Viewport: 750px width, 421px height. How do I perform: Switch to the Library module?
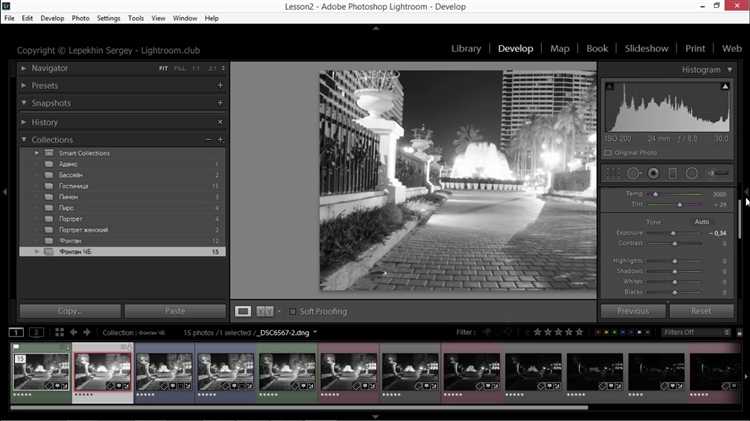click(x=466, y=48)
